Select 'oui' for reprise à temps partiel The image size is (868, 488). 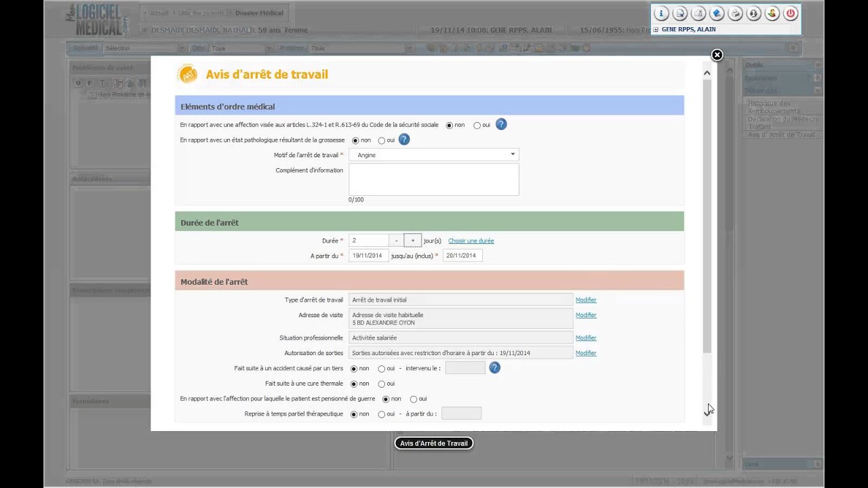tap(381, 414)
